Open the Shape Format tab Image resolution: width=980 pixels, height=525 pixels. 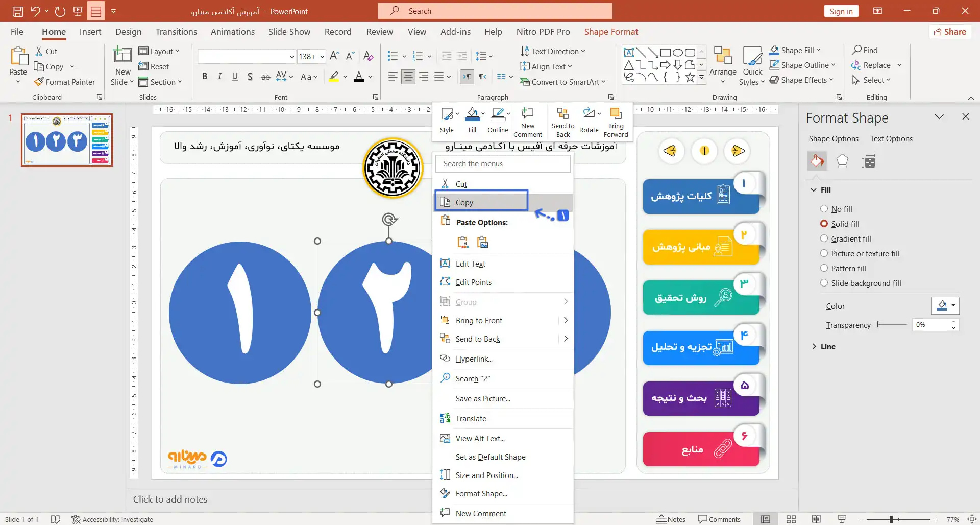pos(611,32)
